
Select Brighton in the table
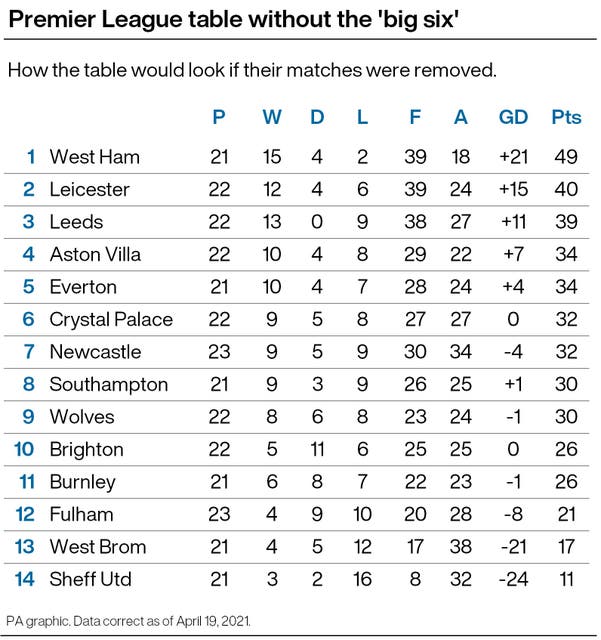click(x=87, y=449)
